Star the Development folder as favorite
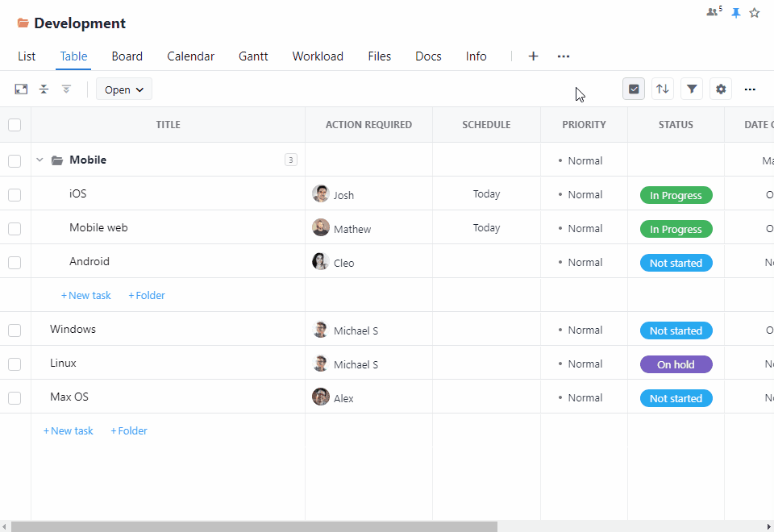Screen dimensions: 774x532 click(x=755, y=13)
